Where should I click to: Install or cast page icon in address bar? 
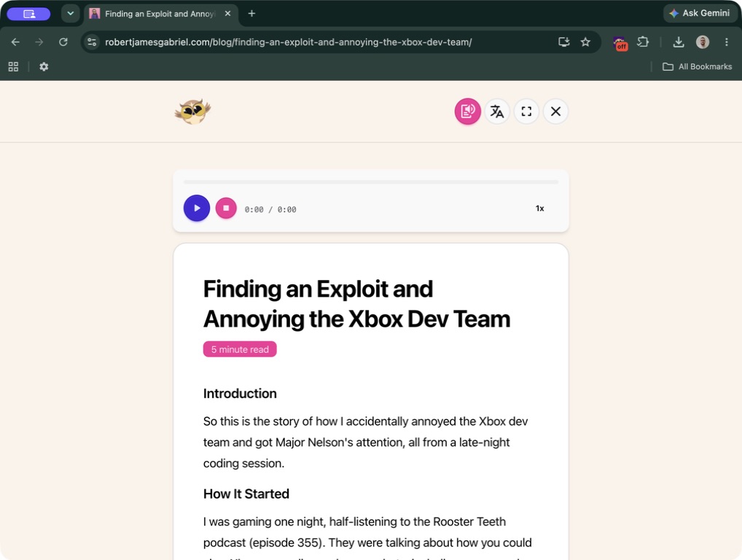[x=563, y=42]
